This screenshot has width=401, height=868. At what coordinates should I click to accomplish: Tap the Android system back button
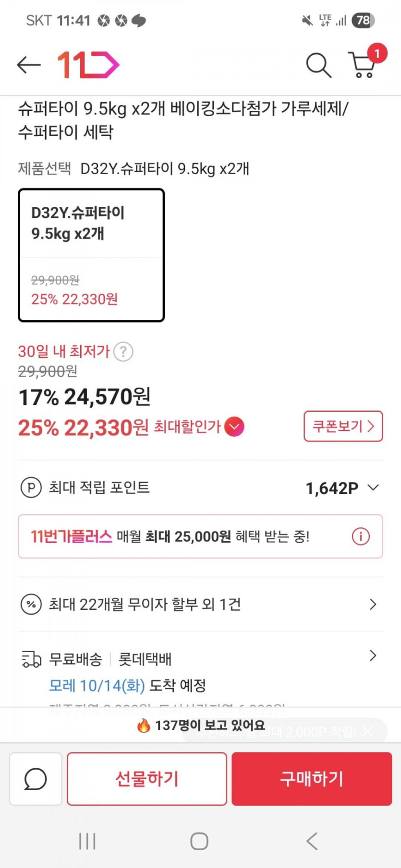coord(312,841)
